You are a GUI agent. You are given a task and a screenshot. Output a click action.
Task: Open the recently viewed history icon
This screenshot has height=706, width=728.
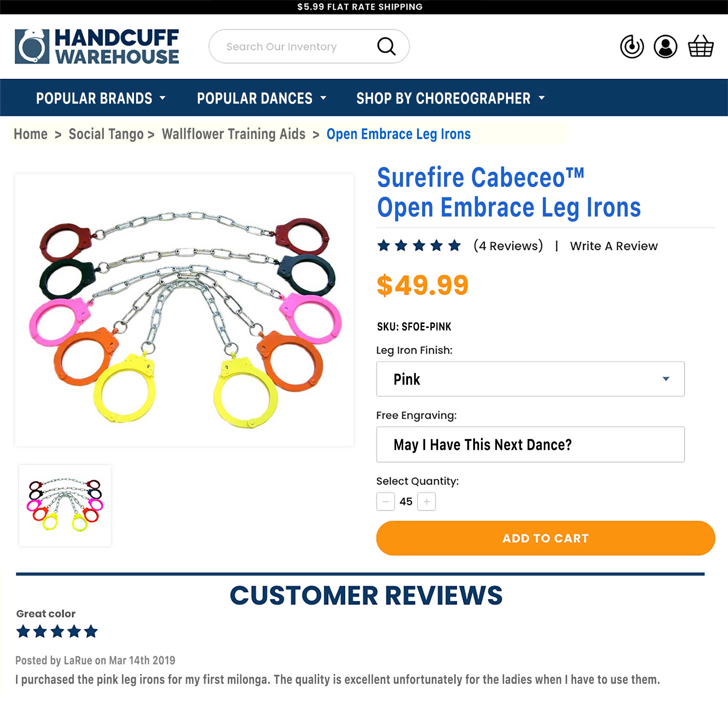tap(632, 47)
